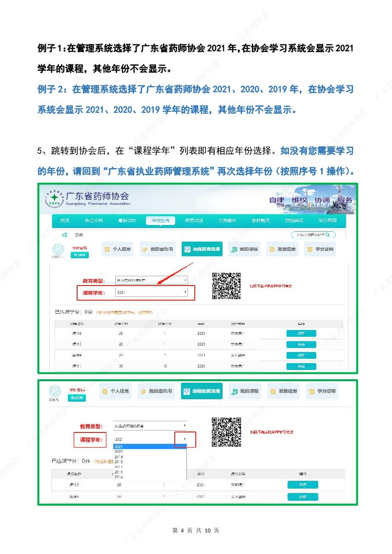
Task: Click the teal logout button under the avatar in the GDPA-header screenshot
Action: [80, 255]
